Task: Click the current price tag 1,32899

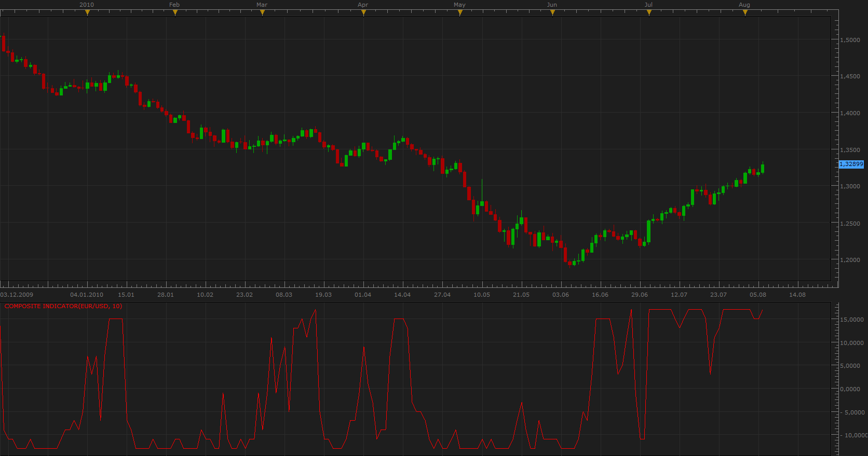Action: click(851, 164)
